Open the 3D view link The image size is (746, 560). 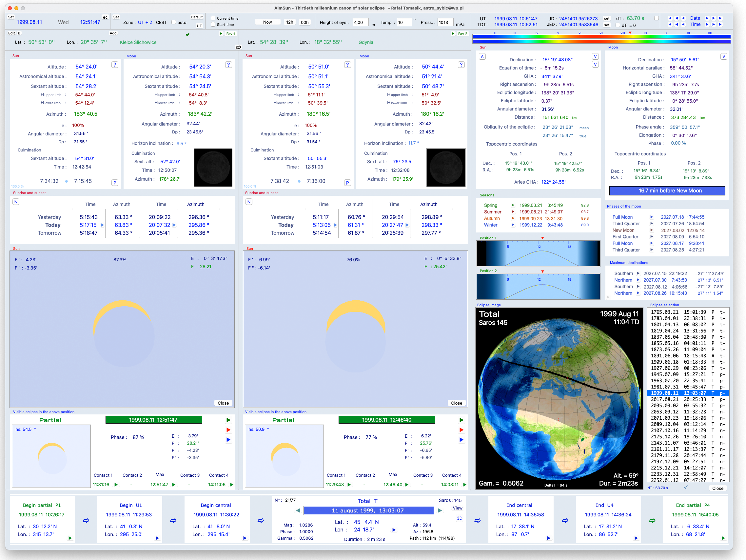coord(459,518)
